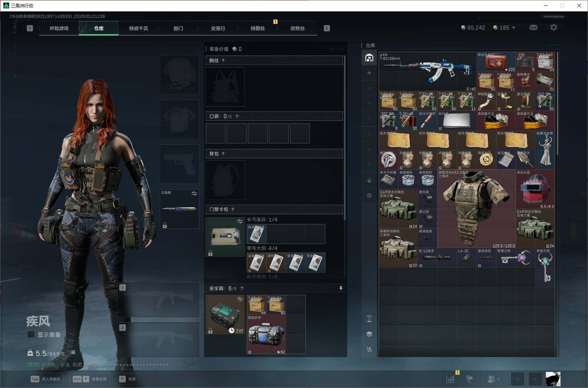Image resolution: width=588 pixels, height=388 pixels.
Task: Select primary weapon slot 1
Action: [x=159, y=300]
